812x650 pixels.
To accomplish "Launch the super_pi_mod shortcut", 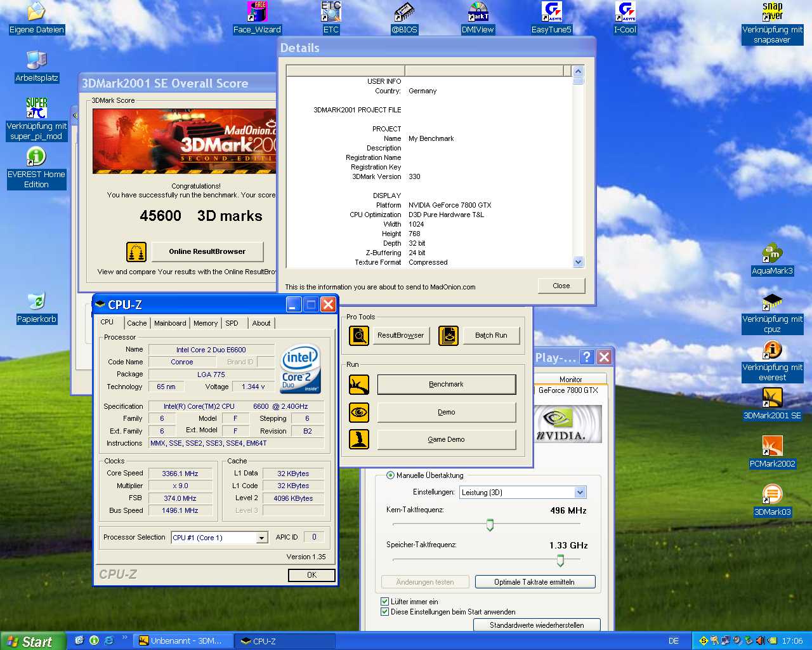I will point(37,119).
